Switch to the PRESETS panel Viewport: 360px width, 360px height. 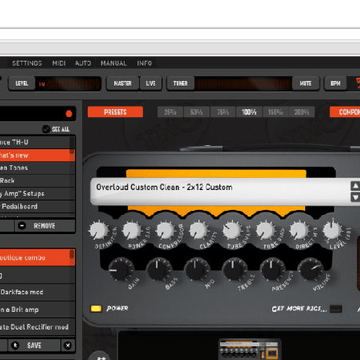tap(115, 112)
